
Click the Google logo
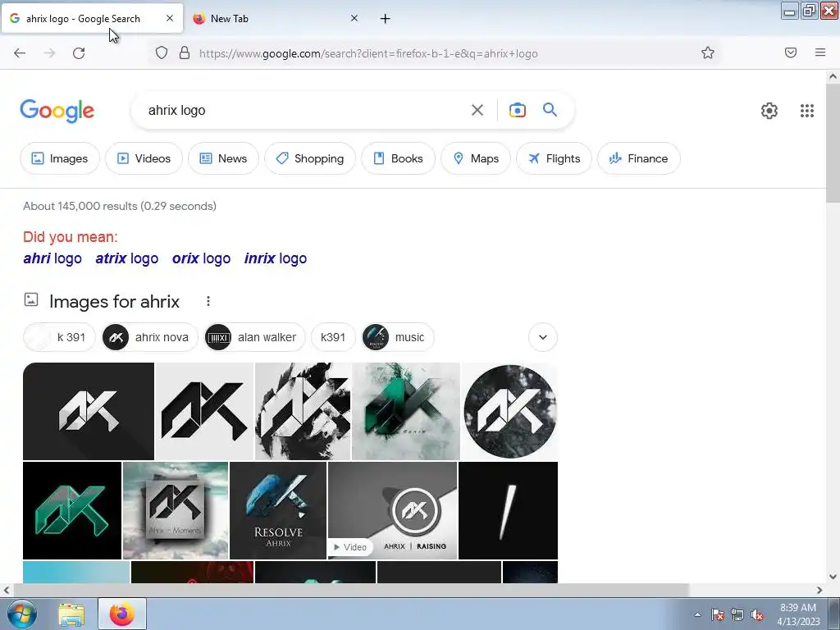click(57, 111)
